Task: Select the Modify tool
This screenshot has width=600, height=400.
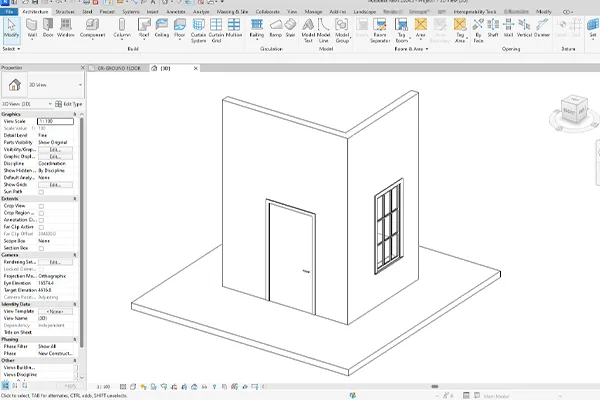Action: pos(11,29)
